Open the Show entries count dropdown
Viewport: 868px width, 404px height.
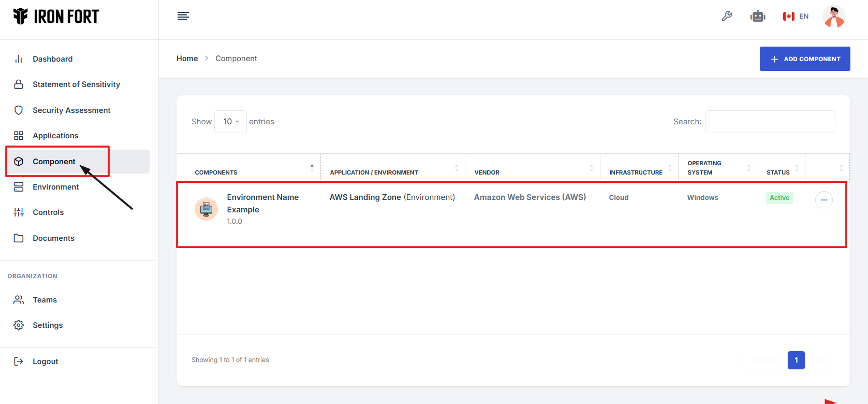pyautogui.click(x=230, y=122)
